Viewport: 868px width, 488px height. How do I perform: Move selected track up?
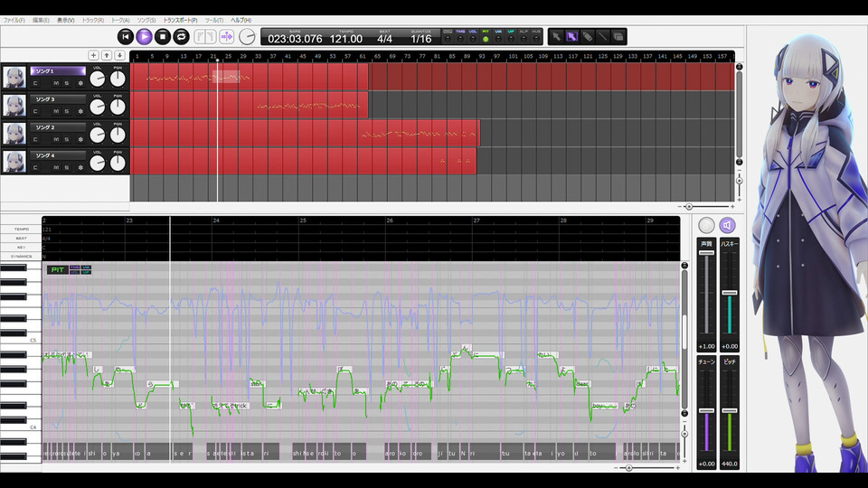tap(107, 55)
